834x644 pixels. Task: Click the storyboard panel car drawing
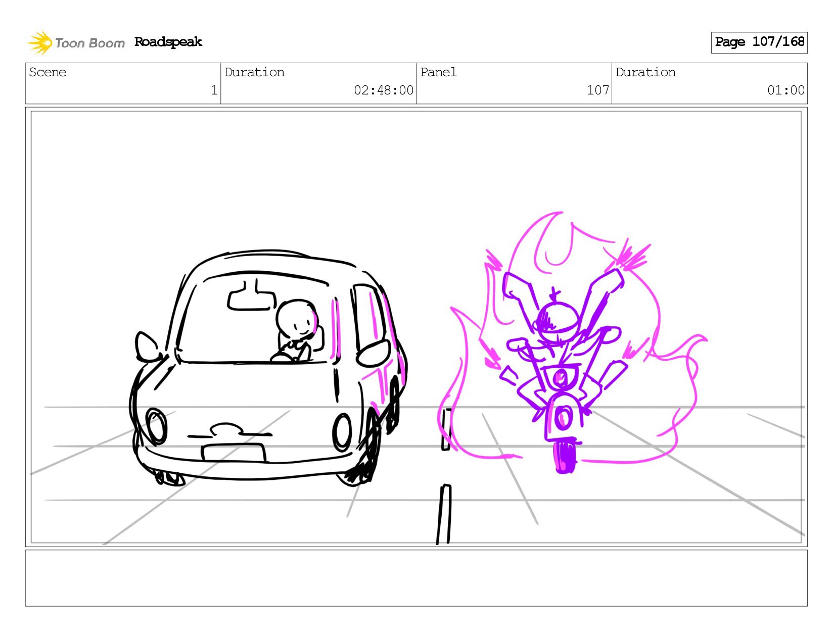click(x=268, y=368)
